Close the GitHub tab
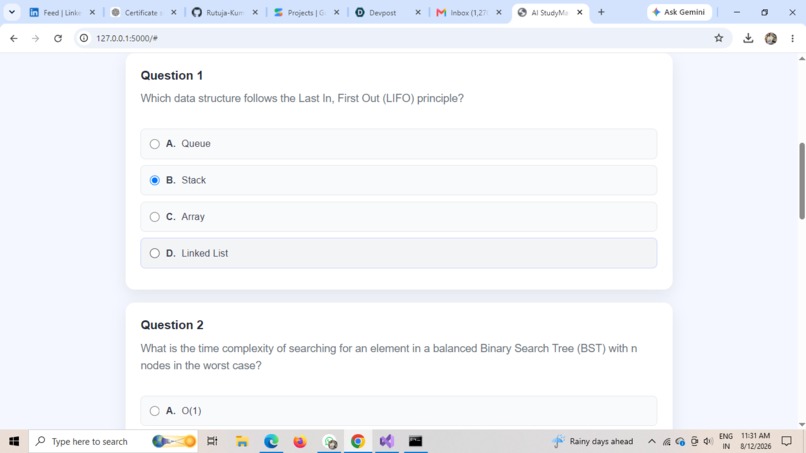Image resolution: width=806 pixels, height=453 pixels. coord(255,12)
